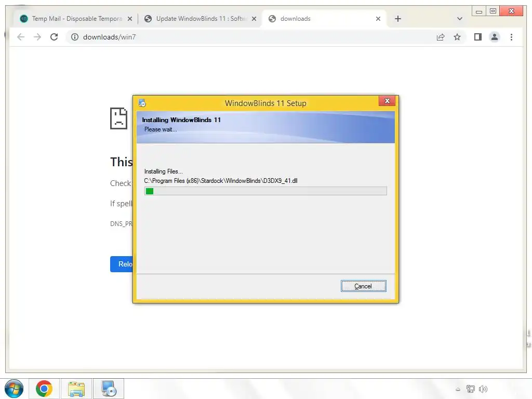Switch to the Update WindowBlinds 11 tab
The image size is (532, 399).
click(201, 19)
